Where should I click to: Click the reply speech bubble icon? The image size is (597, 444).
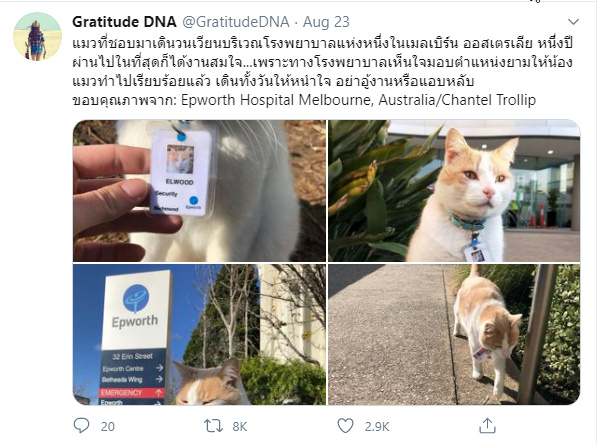click(x=81, y=426)
